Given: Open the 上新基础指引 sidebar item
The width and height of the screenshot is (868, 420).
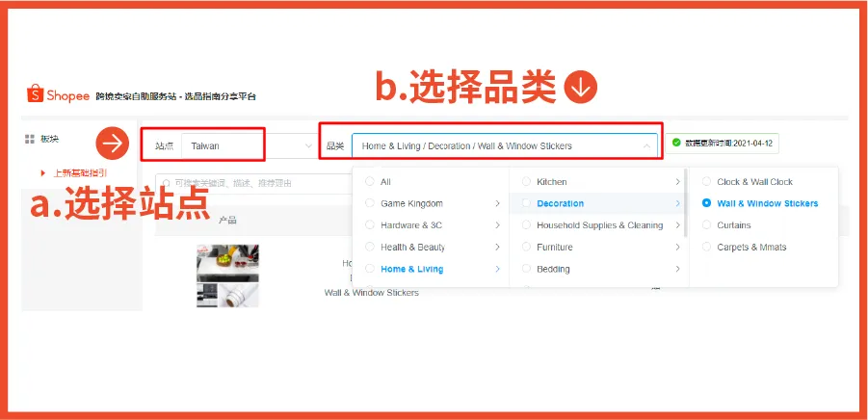Looking at the screenshot, I should point(80,173).
